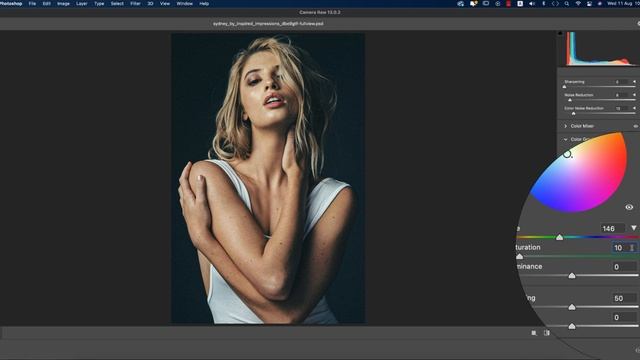Click the Luminance slider handle
The width and height of the screenshot is (640, 360).
click(x=572, y=276)
